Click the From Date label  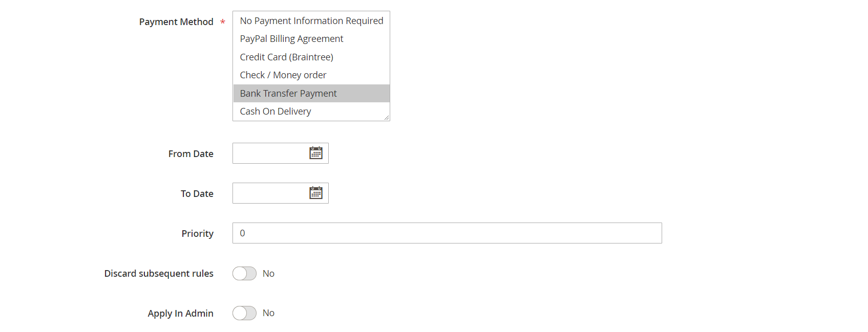[x=190, y=154]
